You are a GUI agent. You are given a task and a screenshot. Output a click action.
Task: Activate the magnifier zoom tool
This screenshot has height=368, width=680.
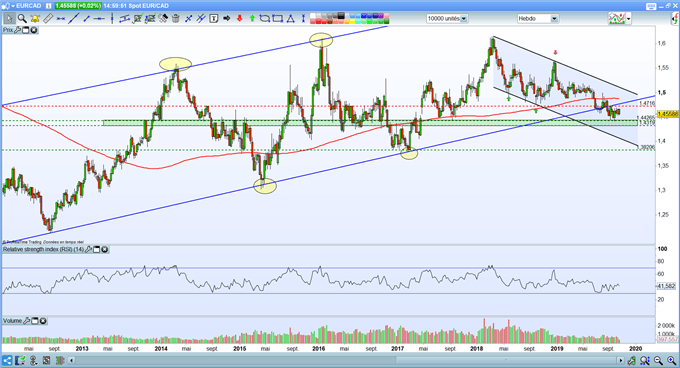pos(22,19)
